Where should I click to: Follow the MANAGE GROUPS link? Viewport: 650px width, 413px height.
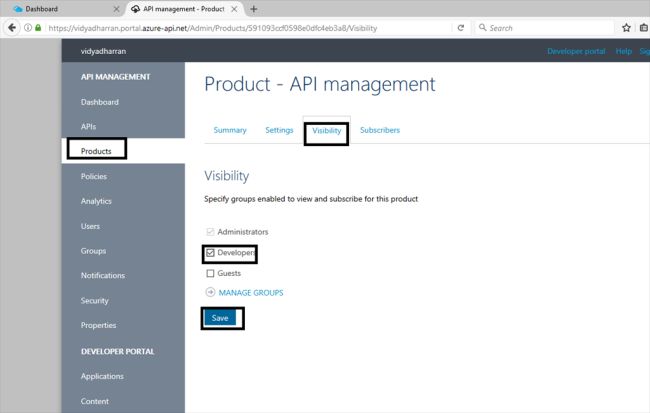pos(251,293)
